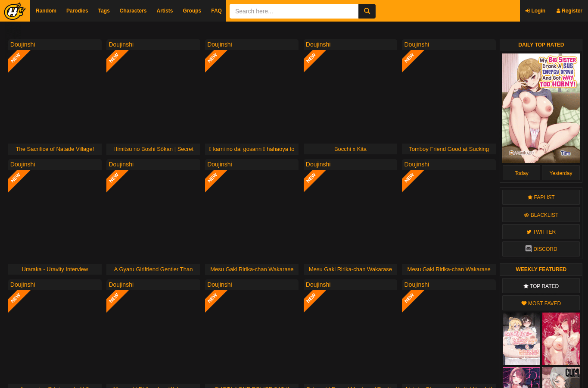Follow the TWITTER link button

tap(541, 232)
